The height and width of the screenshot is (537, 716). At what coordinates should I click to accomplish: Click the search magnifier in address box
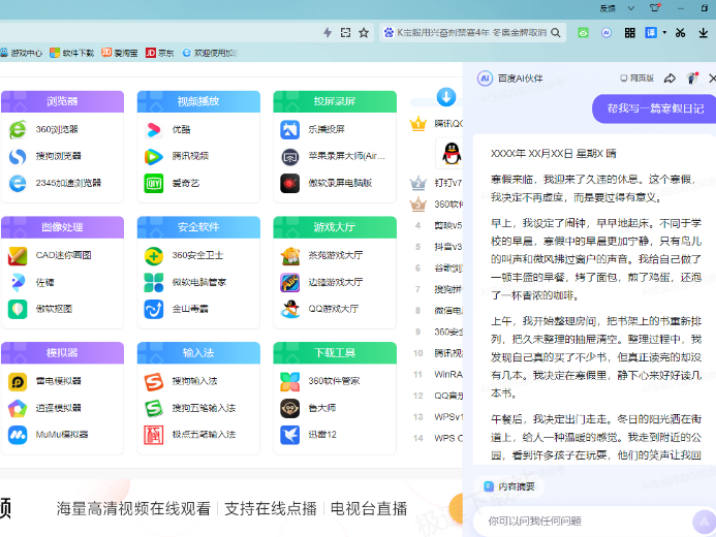555,32
